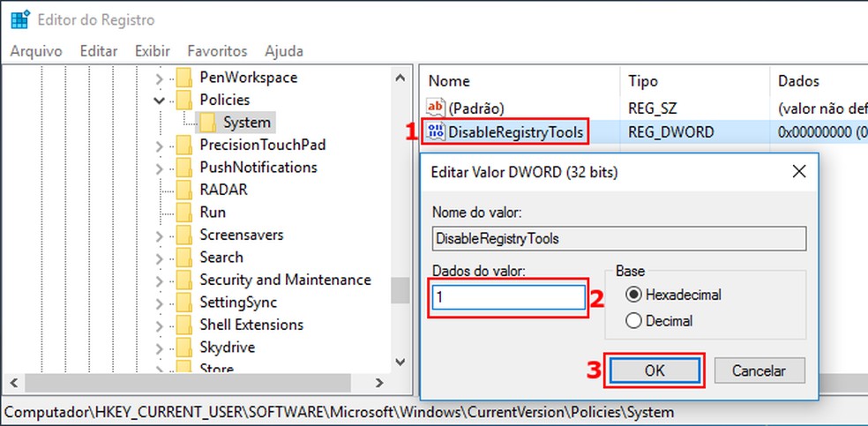868x426 pixels.
Task: Click the tree vertical scrollbar thumb
Action: pos(400,290)
